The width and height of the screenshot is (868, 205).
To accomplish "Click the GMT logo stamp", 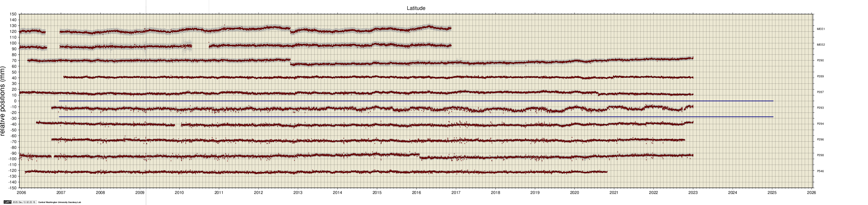I will [x=8, y=202].
